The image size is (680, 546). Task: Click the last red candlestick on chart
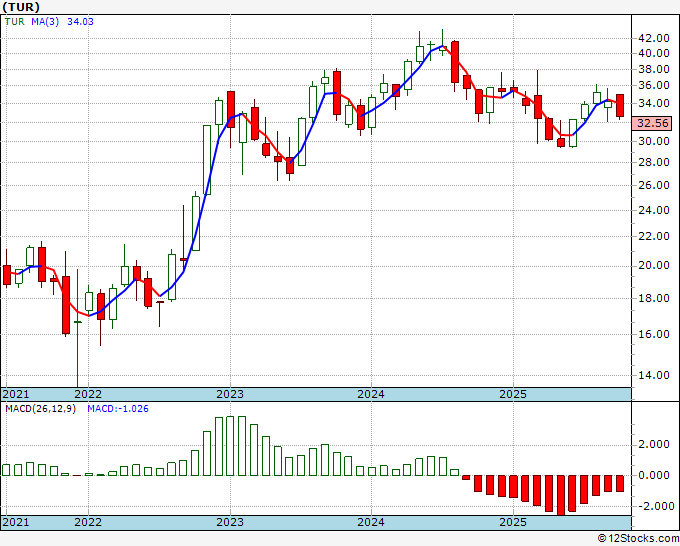620,106
